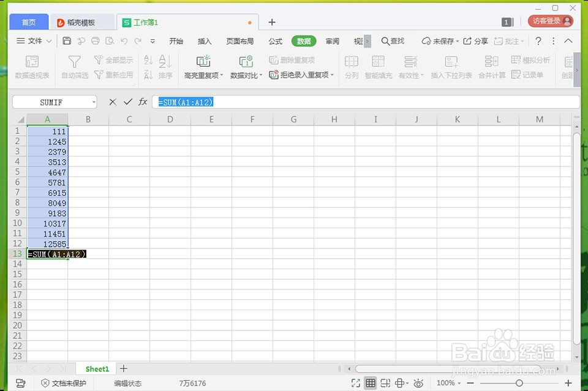The width and height of the screenshot is (588, 391).
Task: Click the 自动筛选 filter icon
Action: [75, 67]
